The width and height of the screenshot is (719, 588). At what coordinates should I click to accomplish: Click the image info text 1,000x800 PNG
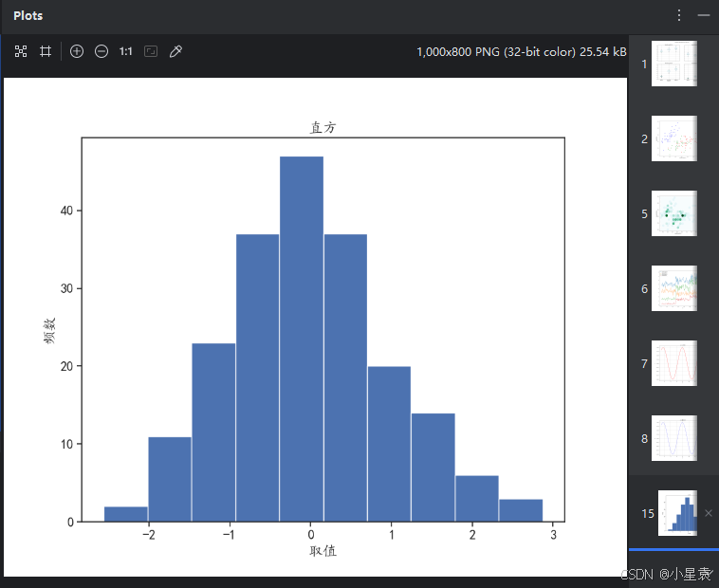522,52
